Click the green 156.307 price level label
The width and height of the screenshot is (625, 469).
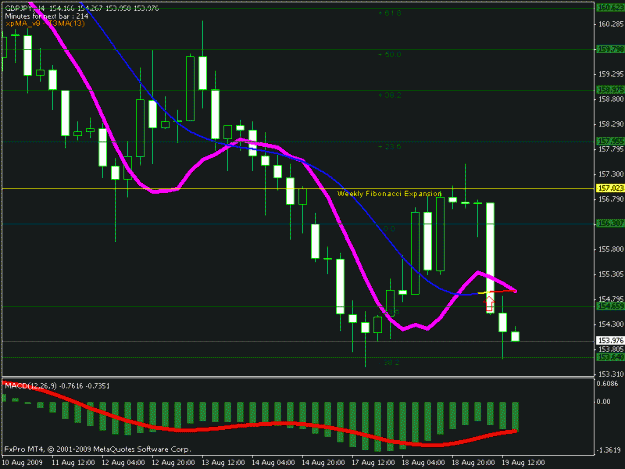[610, 224]
